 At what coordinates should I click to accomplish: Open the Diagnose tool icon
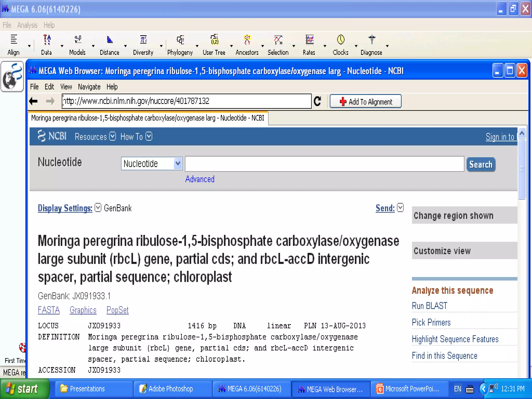tap(371, 45)
